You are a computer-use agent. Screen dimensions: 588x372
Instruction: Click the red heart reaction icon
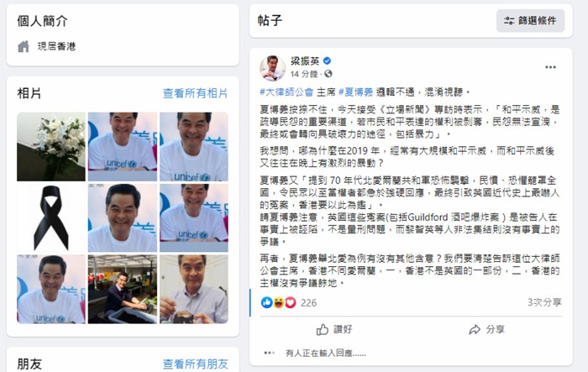pyautogui.click(x=291, y=302)
